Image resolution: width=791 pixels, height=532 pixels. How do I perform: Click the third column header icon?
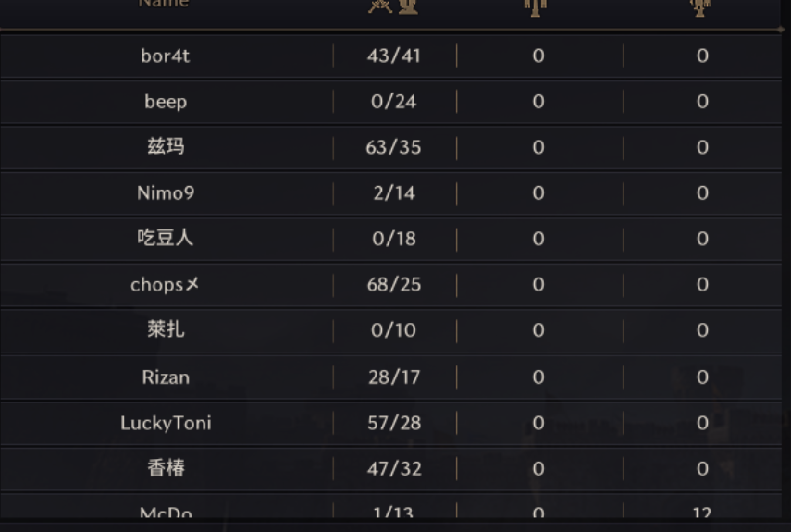[536, 7]
